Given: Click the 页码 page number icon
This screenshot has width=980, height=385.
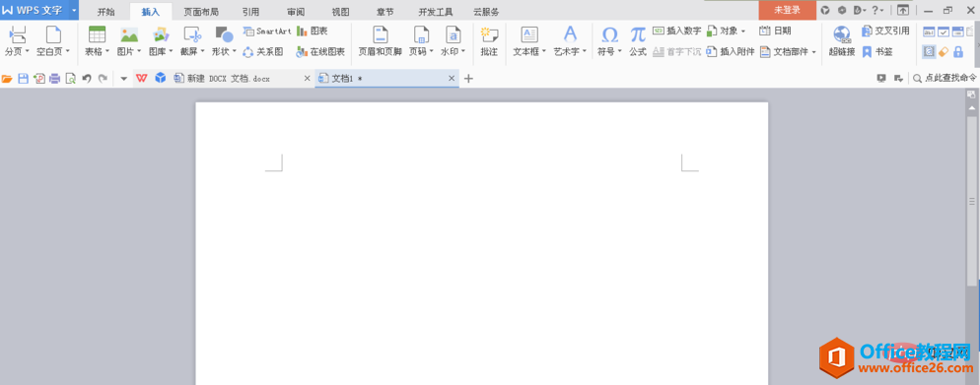Looking at the screenshot, I should pyautogui.click(x=421, y=34).
